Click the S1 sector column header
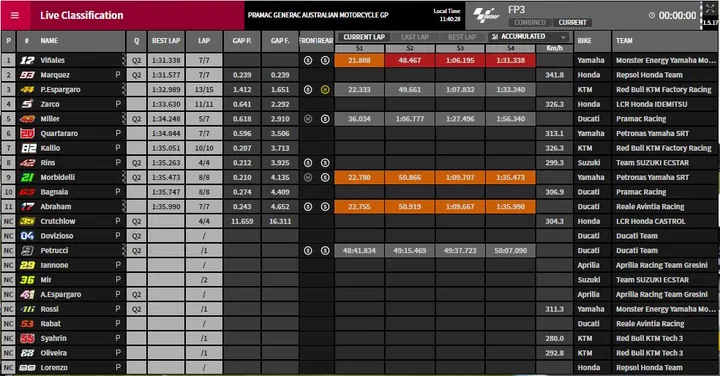Viewport: 720px width, 376px height. point(359,48)
